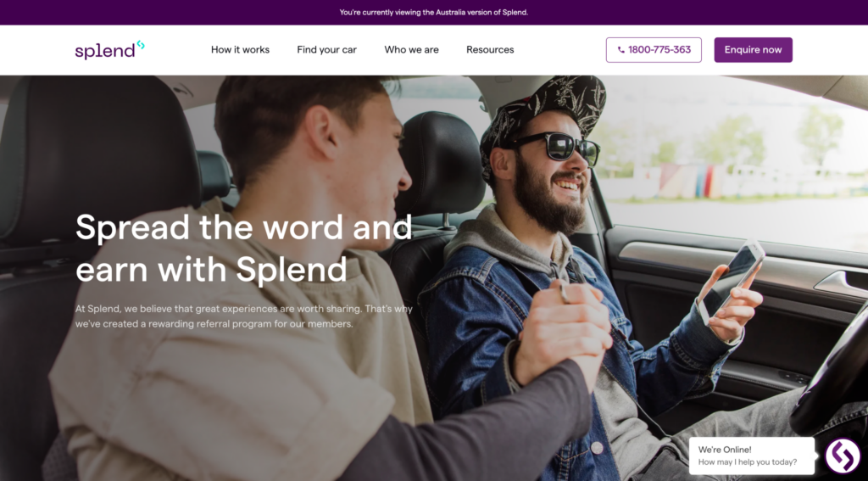Click the teal arrows in Splend logo
Viewport: 868px width, 481px height.
[141, 45]
